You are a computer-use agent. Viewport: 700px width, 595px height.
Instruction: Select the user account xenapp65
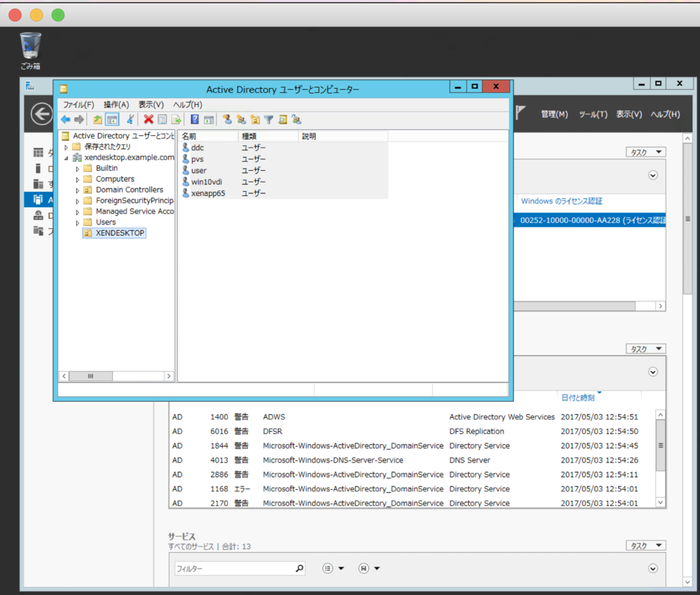[x=208, y=193]
